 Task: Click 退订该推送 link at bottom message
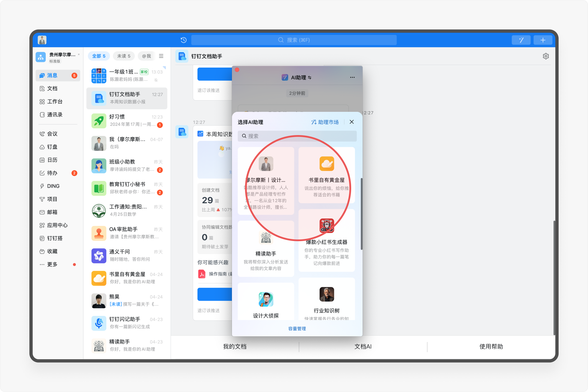pos(208,310)
